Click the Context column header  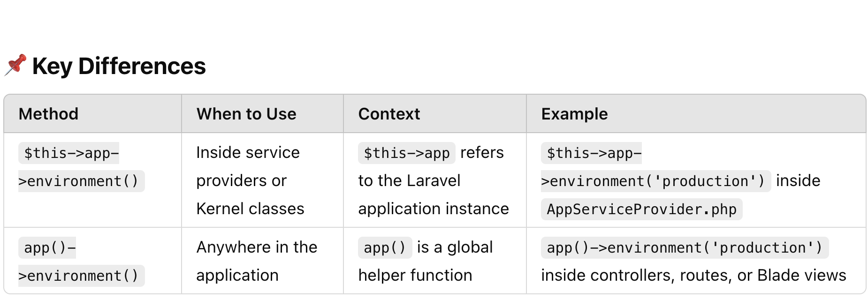point(389,114)
